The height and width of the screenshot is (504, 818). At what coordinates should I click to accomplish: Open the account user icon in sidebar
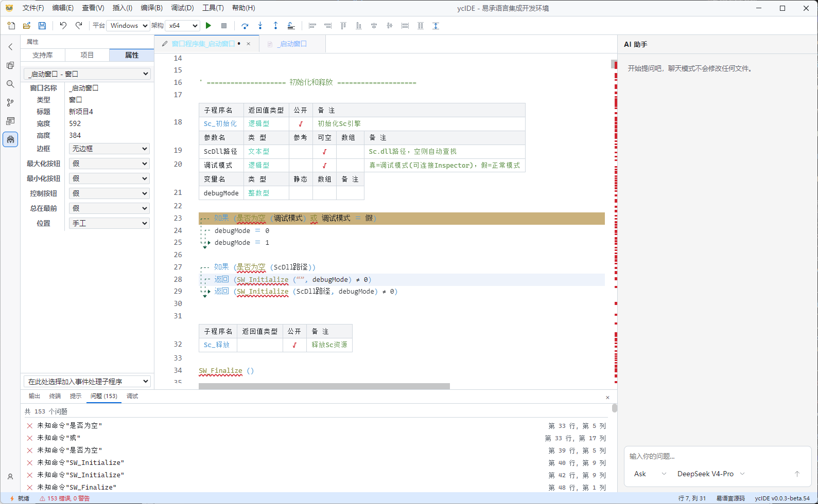click(x=10, y=477)
